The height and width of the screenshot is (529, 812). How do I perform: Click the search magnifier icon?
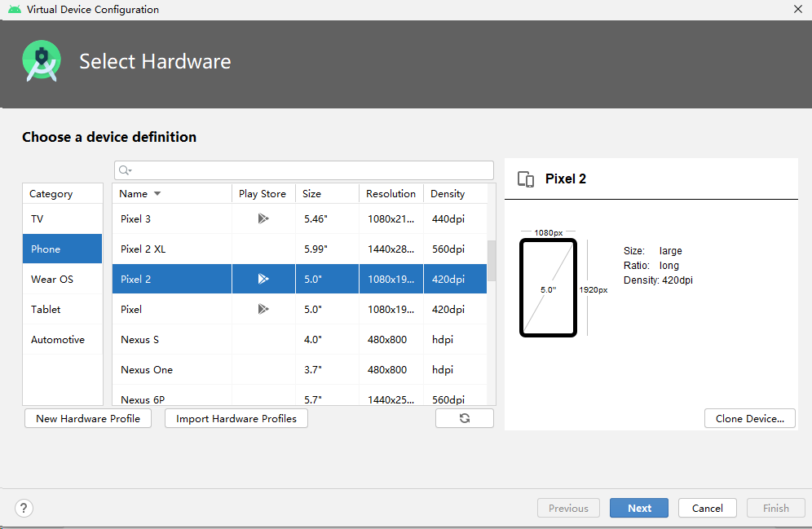tap(125, 170)
